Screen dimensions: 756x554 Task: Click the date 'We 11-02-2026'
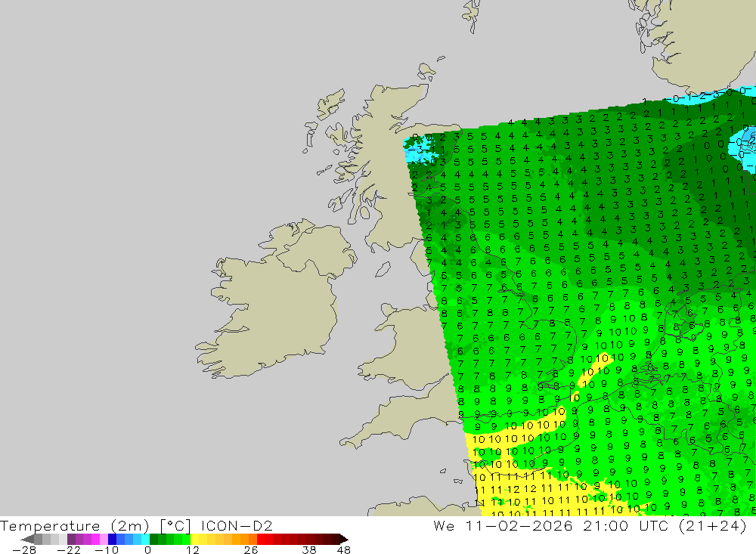503,525
